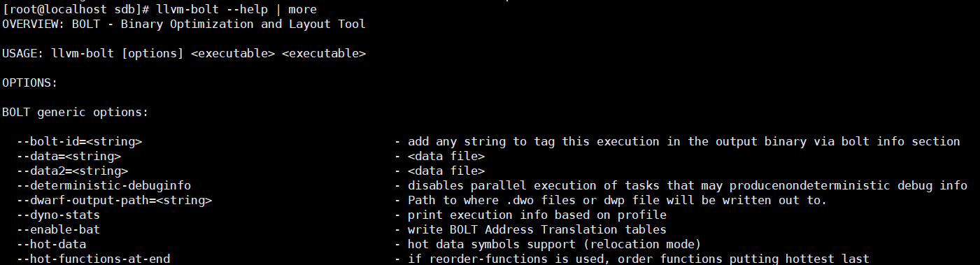Select the --bolt-id=<string> option
This screenshot has height=265, width=980.
80,141
